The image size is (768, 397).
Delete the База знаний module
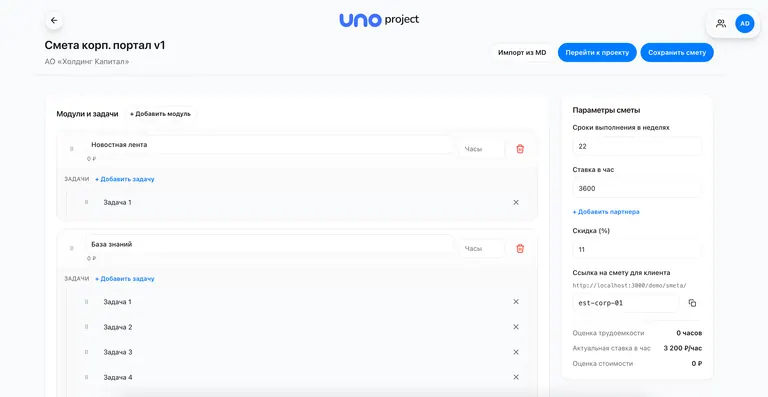coord(520,249)
